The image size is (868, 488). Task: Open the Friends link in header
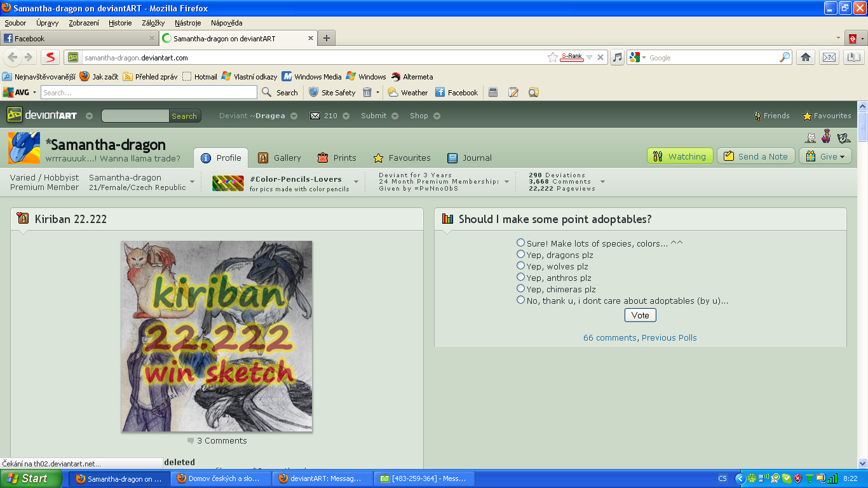click(x=771, y=116)
